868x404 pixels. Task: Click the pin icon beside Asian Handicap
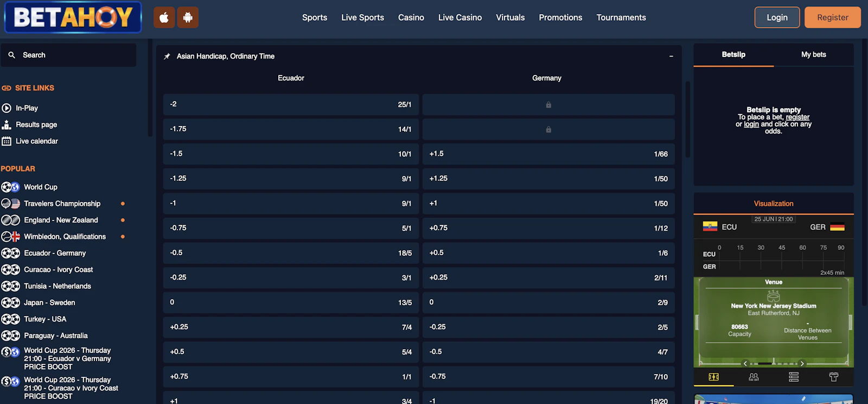point(167,56)
